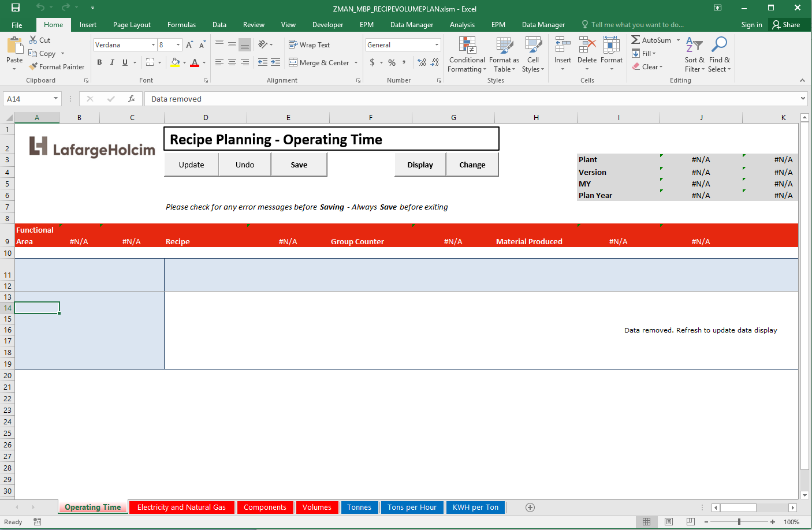Expand the formula bar
The height and width of the screenshot is (530, 812).
click(x=803, y=99)
